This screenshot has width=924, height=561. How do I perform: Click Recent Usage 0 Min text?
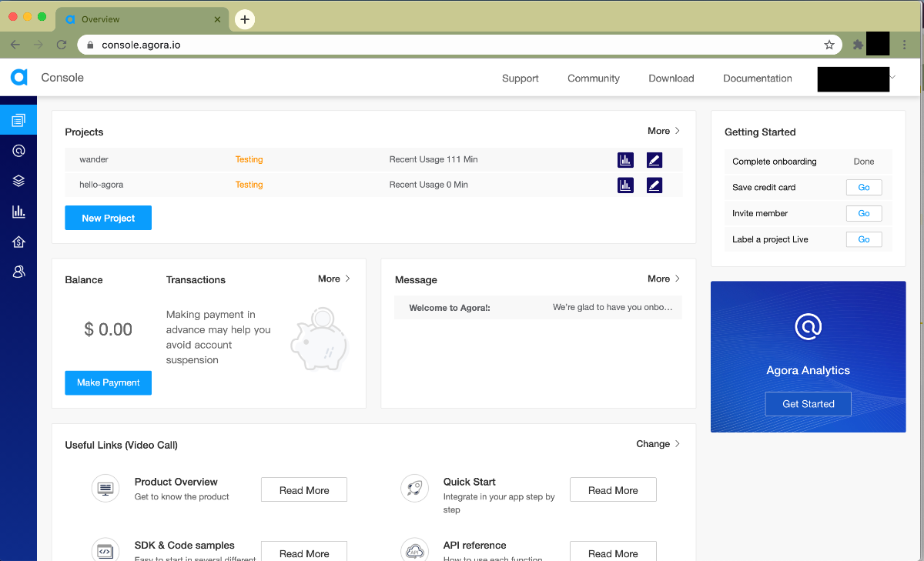428,185
